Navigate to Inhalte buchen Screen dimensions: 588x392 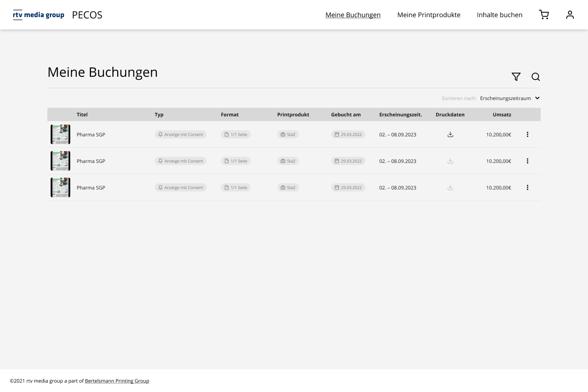(x=500, y=15)
